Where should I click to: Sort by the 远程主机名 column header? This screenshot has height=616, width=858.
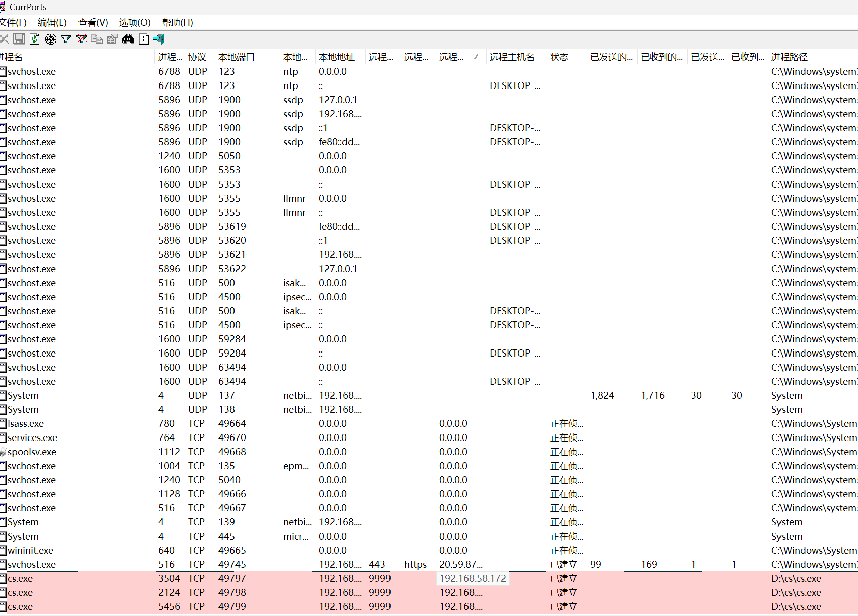click(516, 57)
